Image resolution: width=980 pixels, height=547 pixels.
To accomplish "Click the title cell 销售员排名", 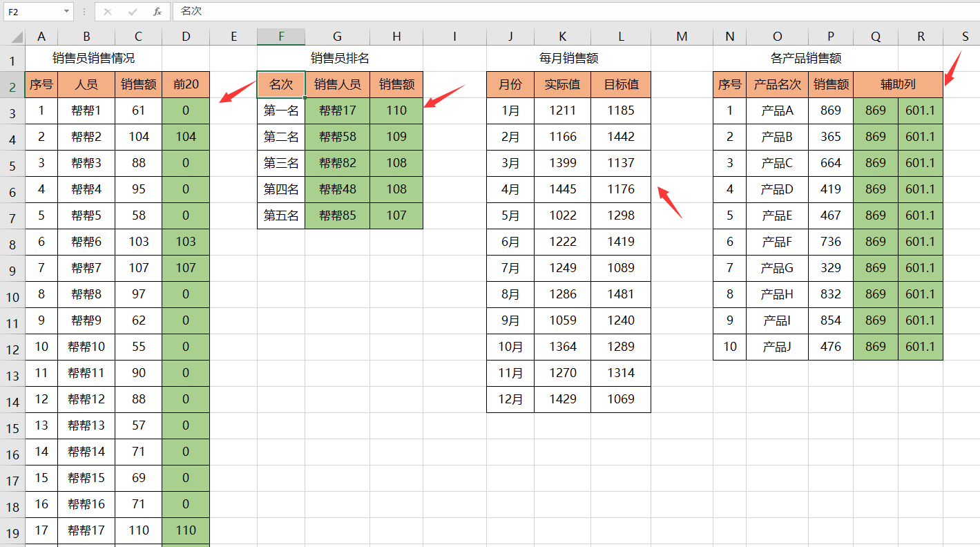I will click(x=340, y=58).
